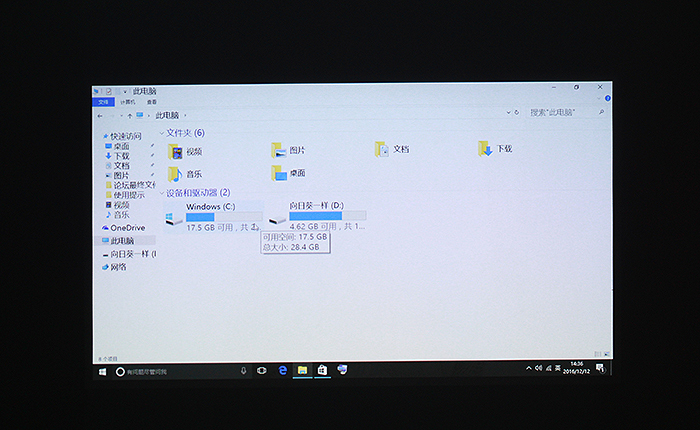Select OneDrive in the navigation pane
Viewport: 700px width, 430px height.
pos(126,228)
